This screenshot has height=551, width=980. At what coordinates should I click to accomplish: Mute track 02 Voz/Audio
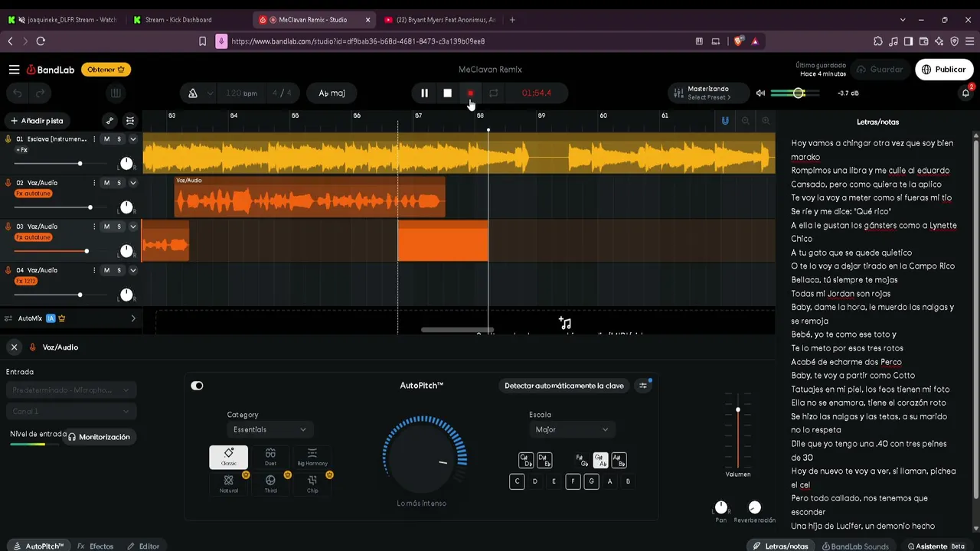tap(106, 183)
